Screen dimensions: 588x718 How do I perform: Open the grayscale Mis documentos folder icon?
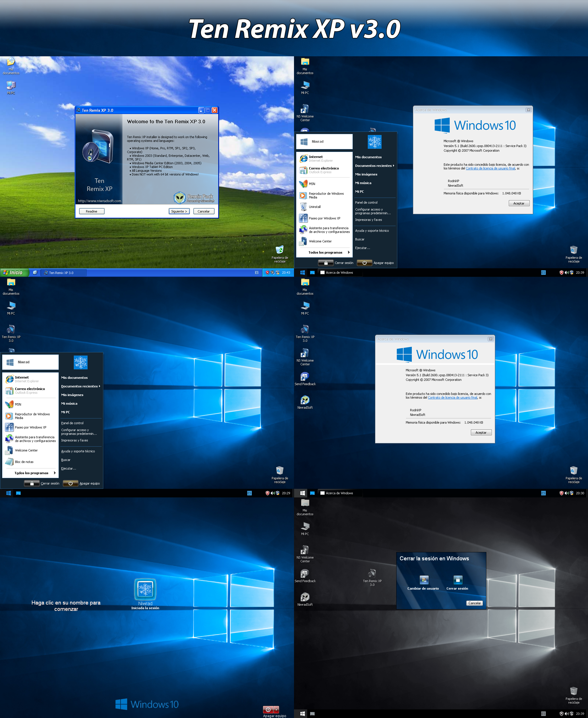coord(305,507)
